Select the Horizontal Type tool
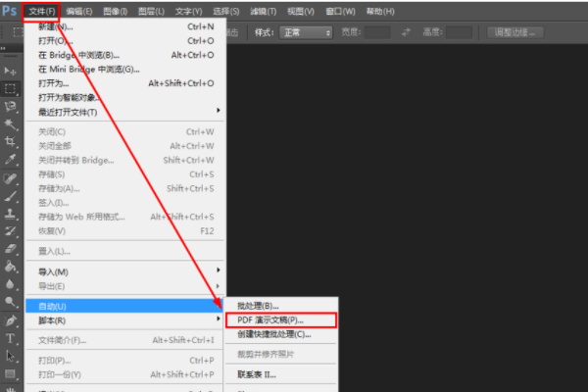The height and width of the screenshot is (392, 588). pyautogui.click(x=10, y=338)
